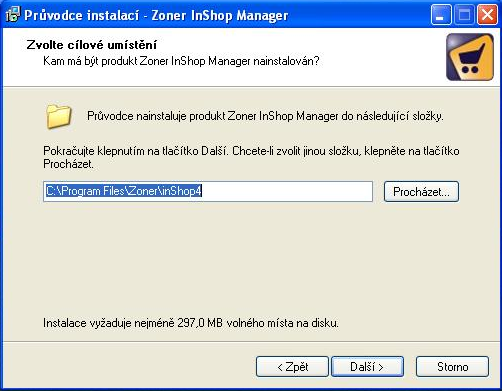Go back with the Zpět button
The width and height of the screenshot is (502, 391).
(x=292, y=367)
